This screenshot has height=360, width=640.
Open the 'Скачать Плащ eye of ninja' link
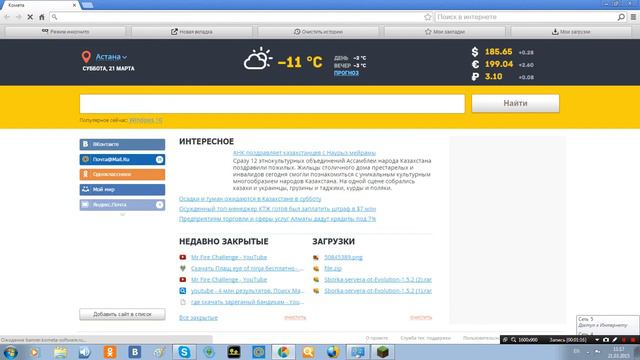(247, 268)
